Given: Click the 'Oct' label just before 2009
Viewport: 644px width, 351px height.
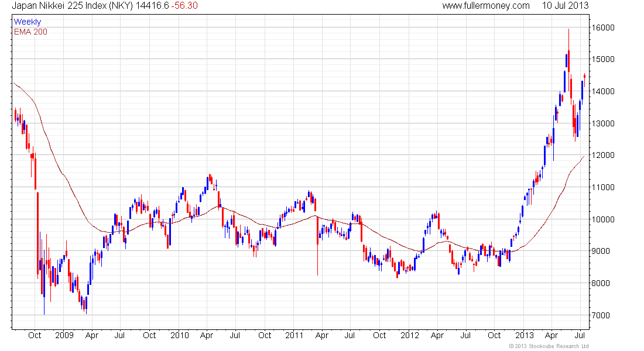Looking at the screenshot, I should tap(35, 335).
